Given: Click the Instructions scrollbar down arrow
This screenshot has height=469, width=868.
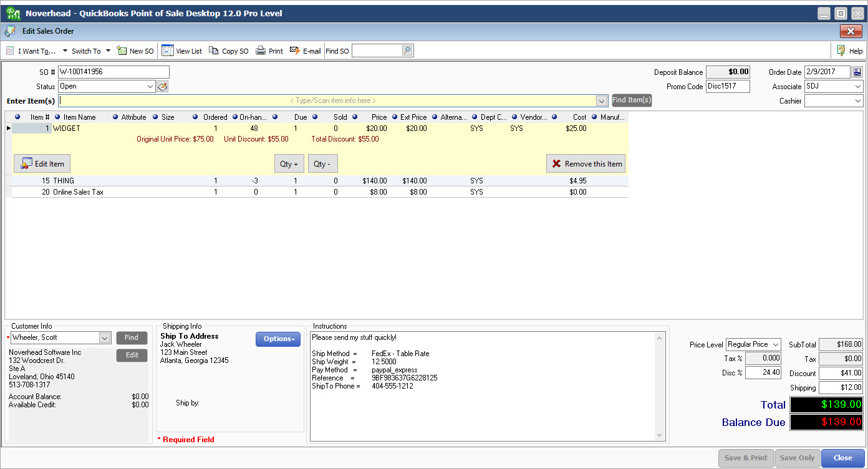Looking at the screenshot, I should tap(660, 435).
